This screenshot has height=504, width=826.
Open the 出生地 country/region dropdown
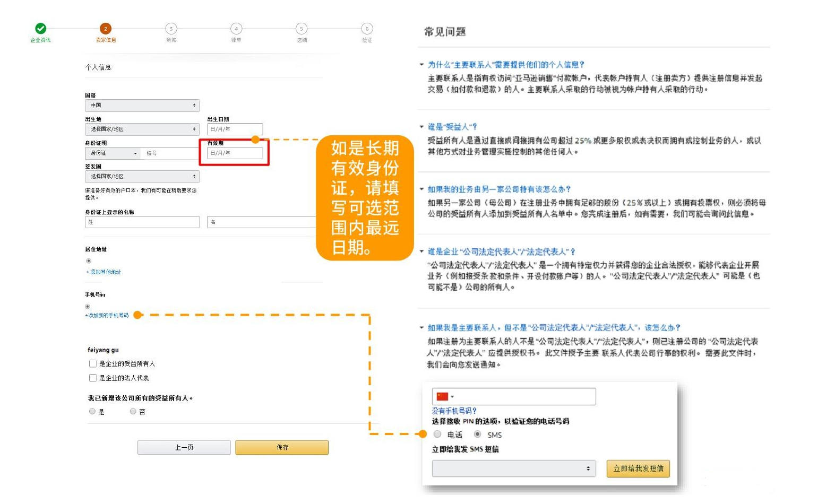[142, 129]
